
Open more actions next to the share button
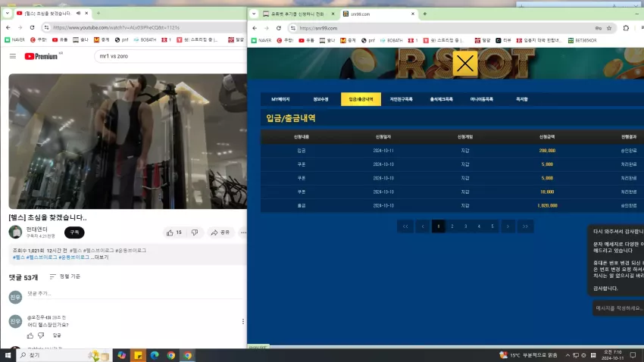coord(243,232)
